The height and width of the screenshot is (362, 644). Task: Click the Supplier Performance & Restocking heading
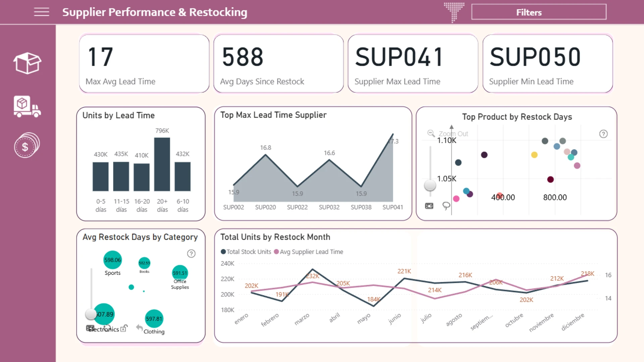coord(155,12)
